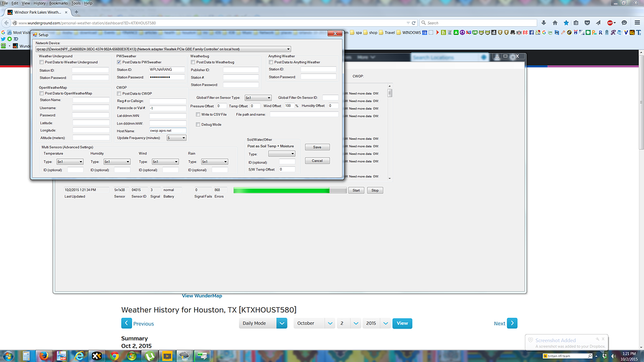Click the browser back arrow button
Viewport: 644px width, 362px height.
point(6,23)
